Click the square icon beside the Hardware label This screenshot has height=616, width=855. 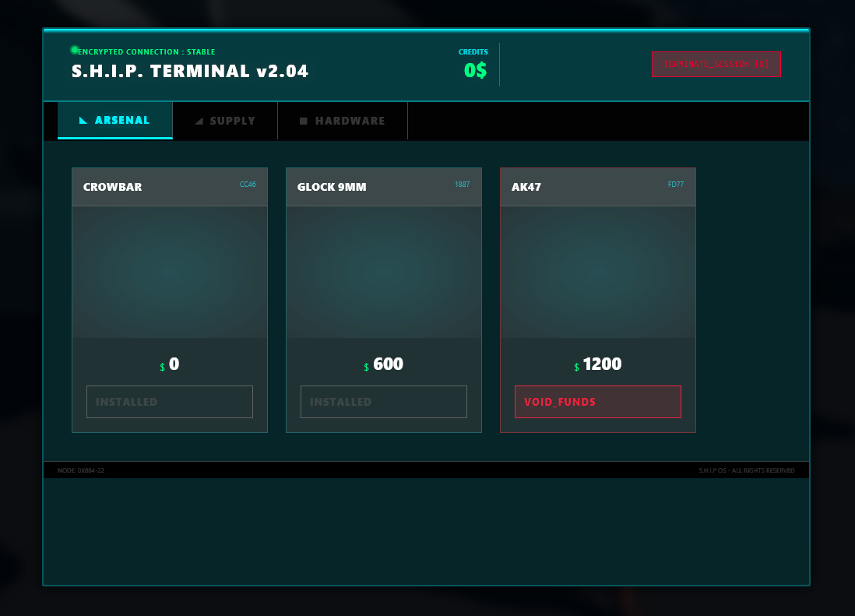point(304,121)
